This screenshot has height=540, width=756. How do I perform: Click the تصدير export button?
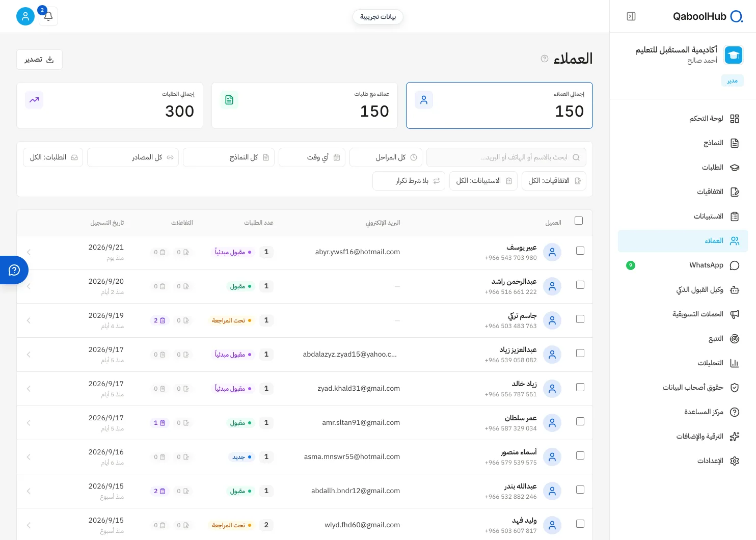click(x=39, y=60)
